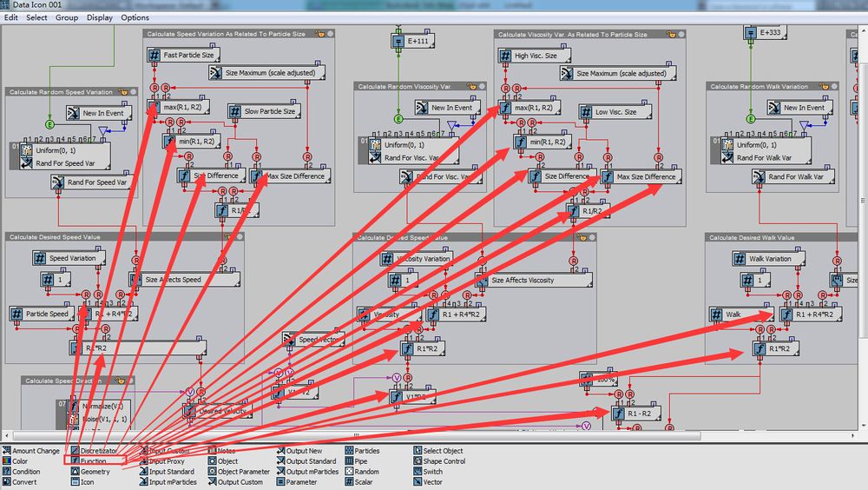
Task: Select Particles sub-operator in depot
Action: (363, 451)
